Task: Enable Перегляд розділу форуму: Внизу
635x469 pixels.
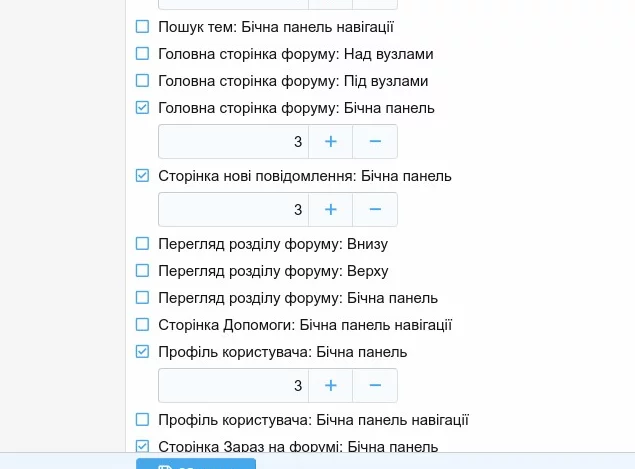Action: pyautogui.click(x=142, y=244)
